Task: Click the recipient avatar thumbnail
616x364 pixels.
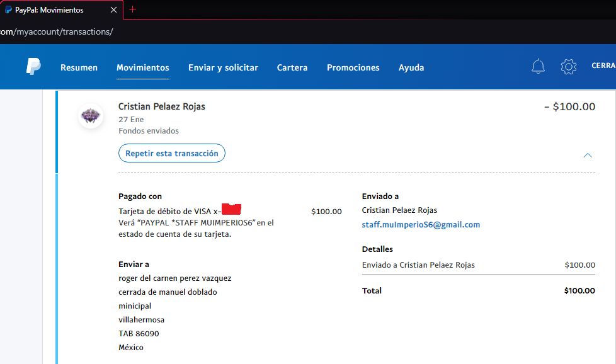Action: (x=91, y=116)
